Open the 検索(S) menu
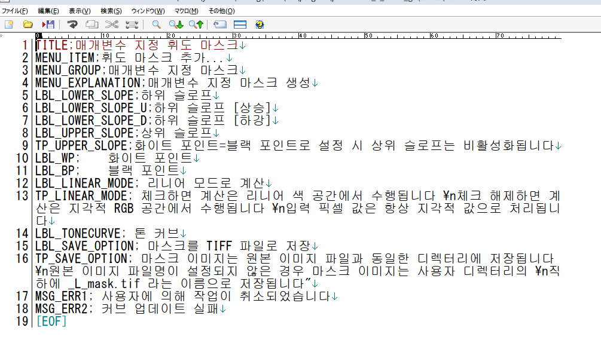This screenshot has width=601, height=364. pyautogui.click(x=111, y=11)
